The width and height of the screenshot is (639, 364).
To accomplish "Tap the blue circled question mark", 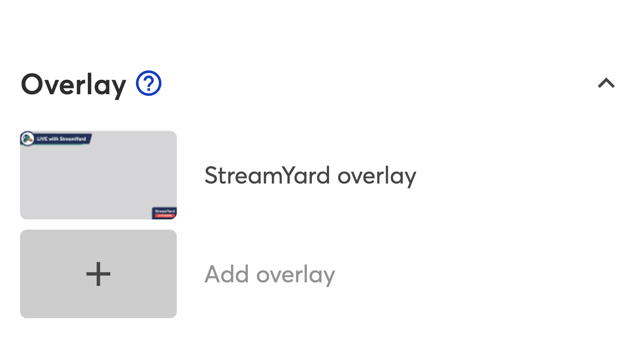I will point(148,83).
